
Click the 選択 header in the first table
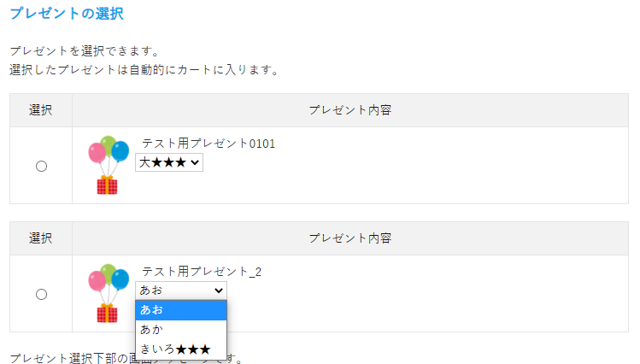41,110
